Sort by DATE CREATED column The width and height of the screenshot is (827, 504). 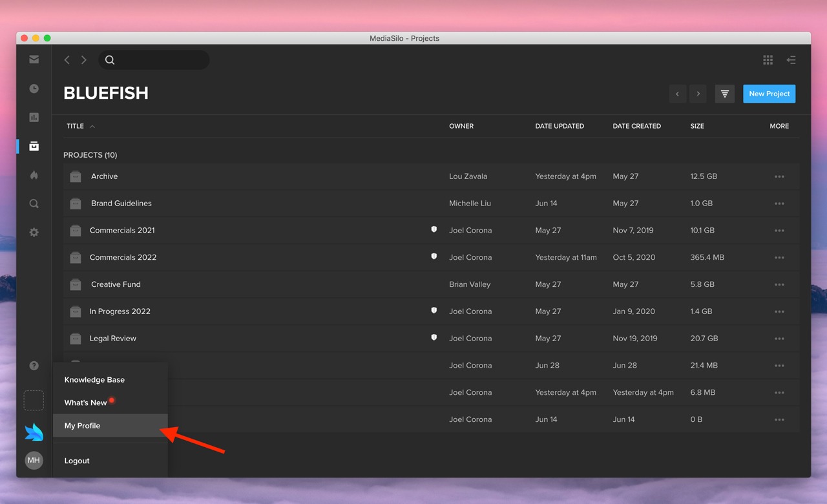point(636,126)
